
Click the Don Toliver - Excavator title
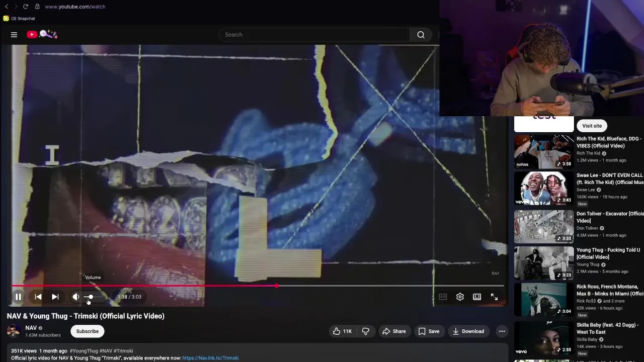(610, 217)
